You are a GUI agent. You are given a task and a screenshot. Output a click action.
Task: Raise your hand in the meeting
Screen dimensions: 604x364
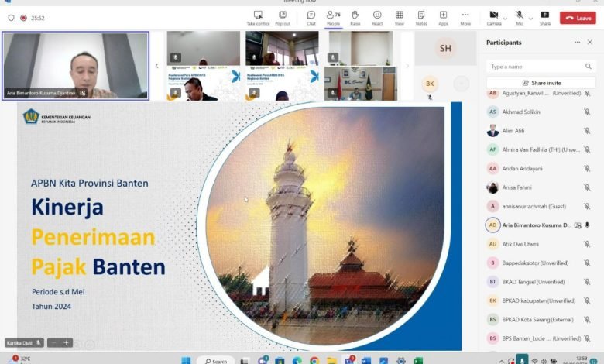(355, 17)
